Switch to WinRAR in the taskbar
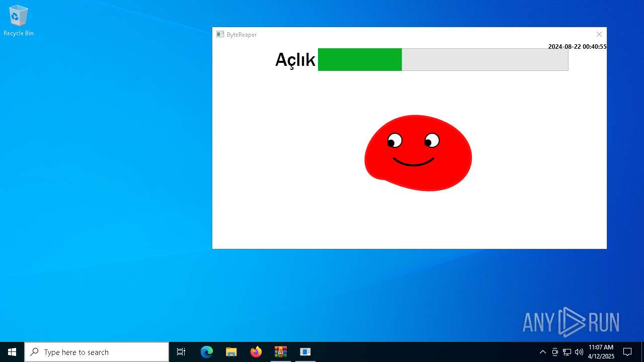The width and height of the screenshot is (644, 362). coord(281,352)
